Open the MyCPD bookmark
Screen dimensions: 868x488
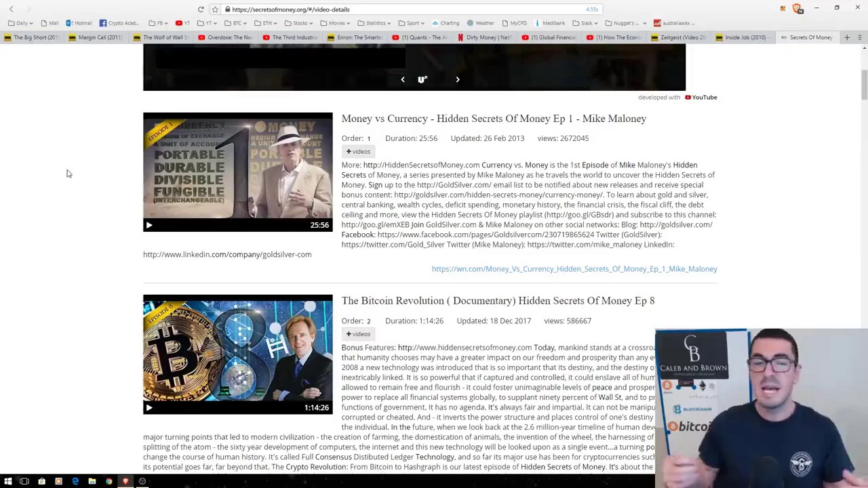click(x=514, y=23)
